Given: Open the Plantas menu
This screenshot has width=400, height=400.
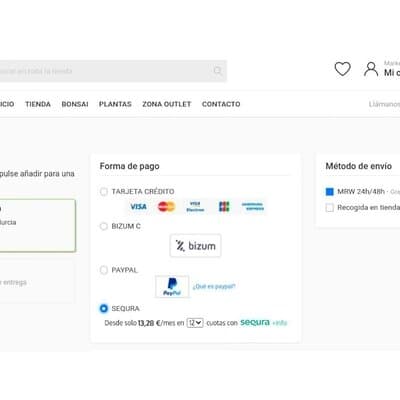Looking at the screenshot, I should pos(115,104).
